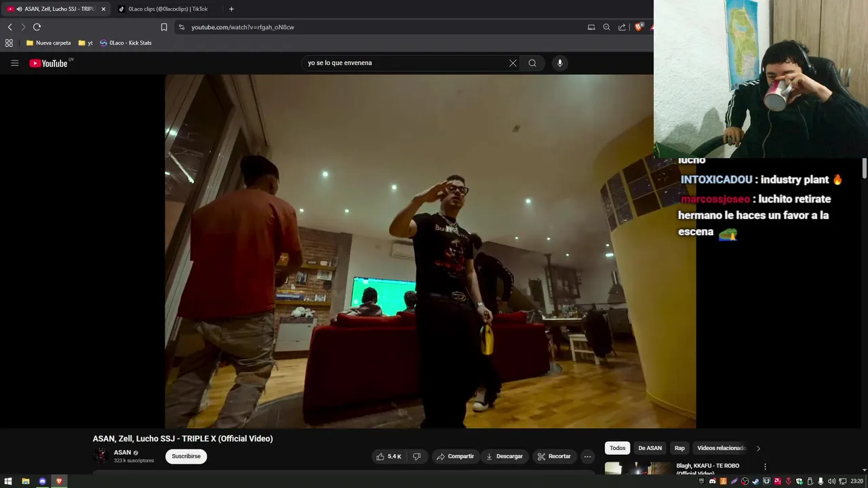
Task: Open Brave Shields lion icon
Action: coord(638,27)
